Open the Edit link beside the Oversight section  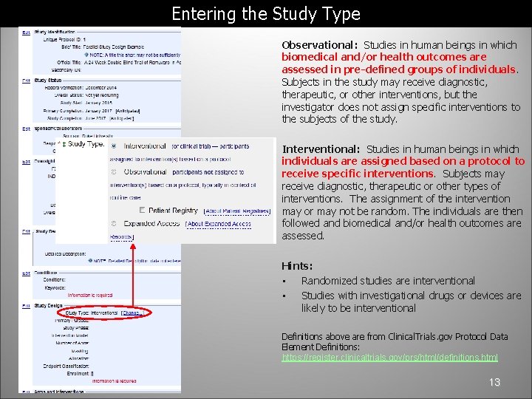[x=26, y=162]
